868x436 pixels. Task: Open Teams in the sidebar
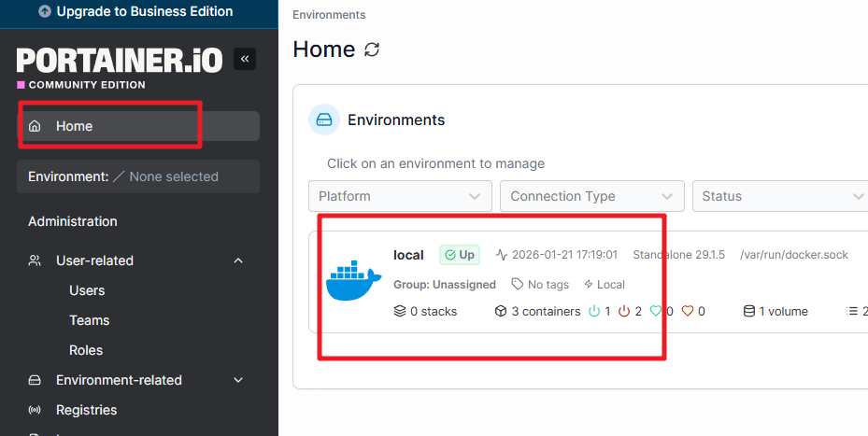(89, 320)
